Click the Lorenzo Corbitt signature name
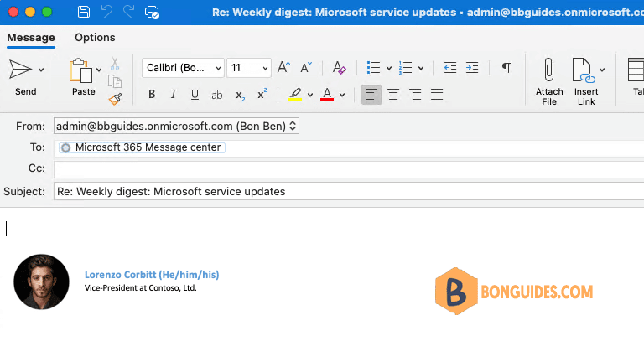Screen dimensions: 644x346 pyautogui.click(x=152, y=275)
